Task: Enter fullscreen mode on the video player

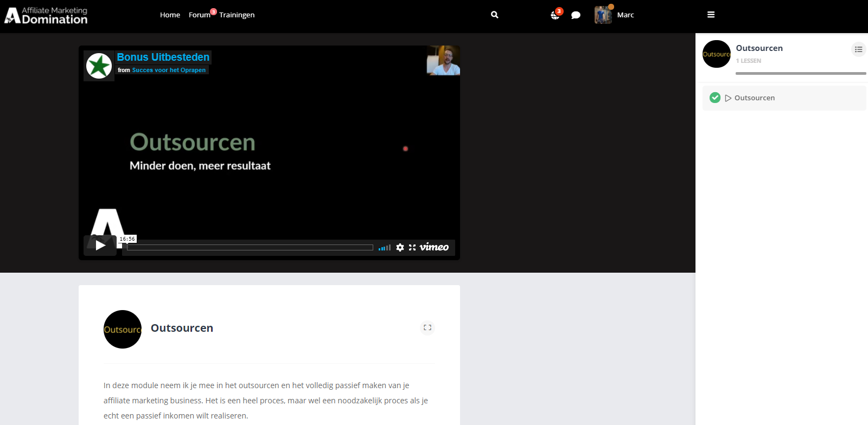Action: pos(412,247)
